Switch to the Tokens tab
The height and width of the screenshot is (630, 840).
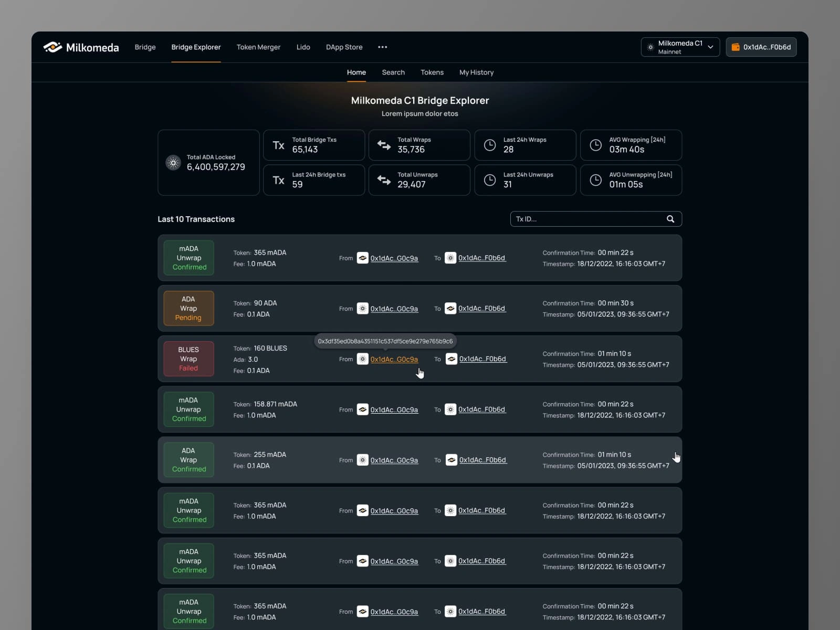[432, 72]
